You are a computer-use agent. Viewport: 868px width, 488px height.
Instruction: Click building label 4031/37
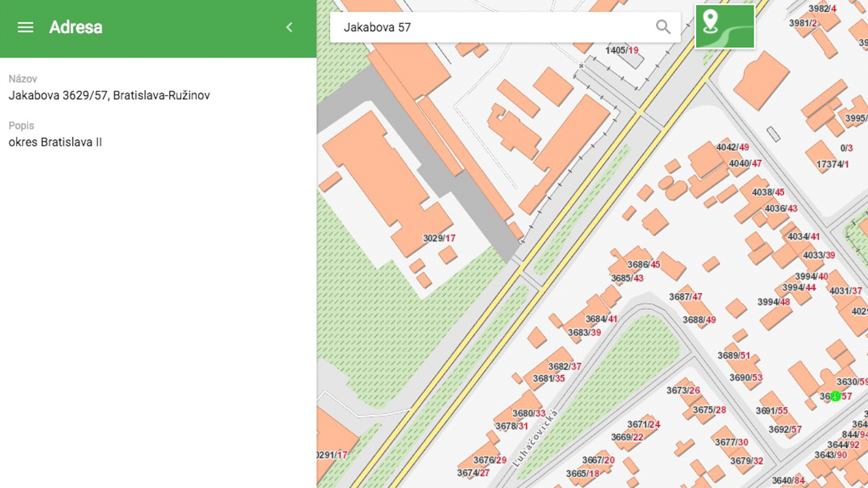tap(846, 291)
